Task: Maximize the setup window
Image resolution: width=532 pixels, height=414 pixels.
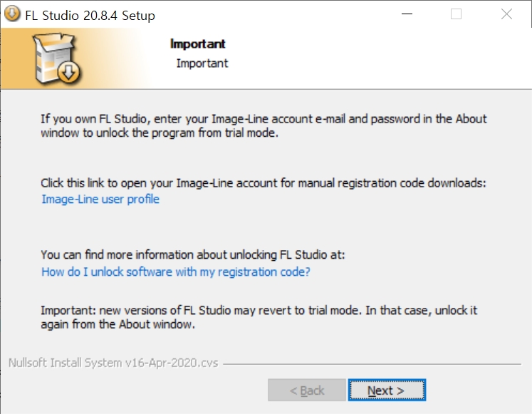Action: click(456, 14)
